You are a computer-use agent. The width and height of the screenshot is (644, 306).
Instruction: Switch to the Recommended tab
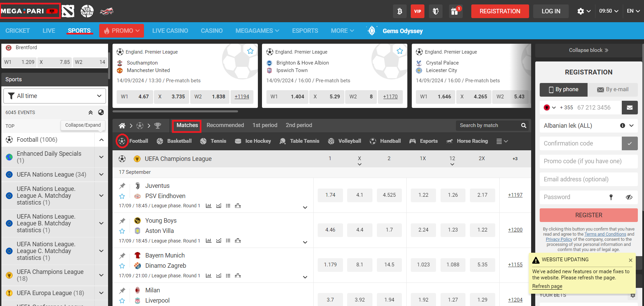[225, 125]
